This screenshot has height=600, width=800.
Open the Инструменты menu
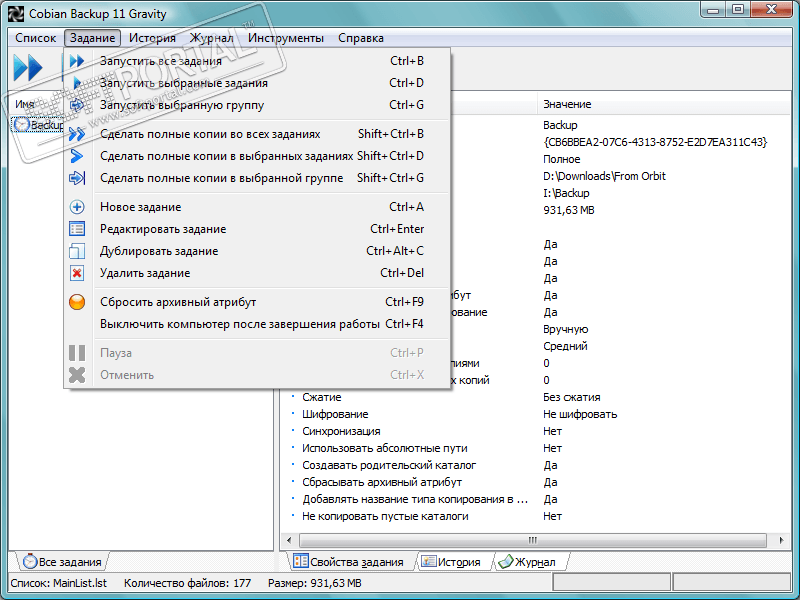click(x=286, y=38)
